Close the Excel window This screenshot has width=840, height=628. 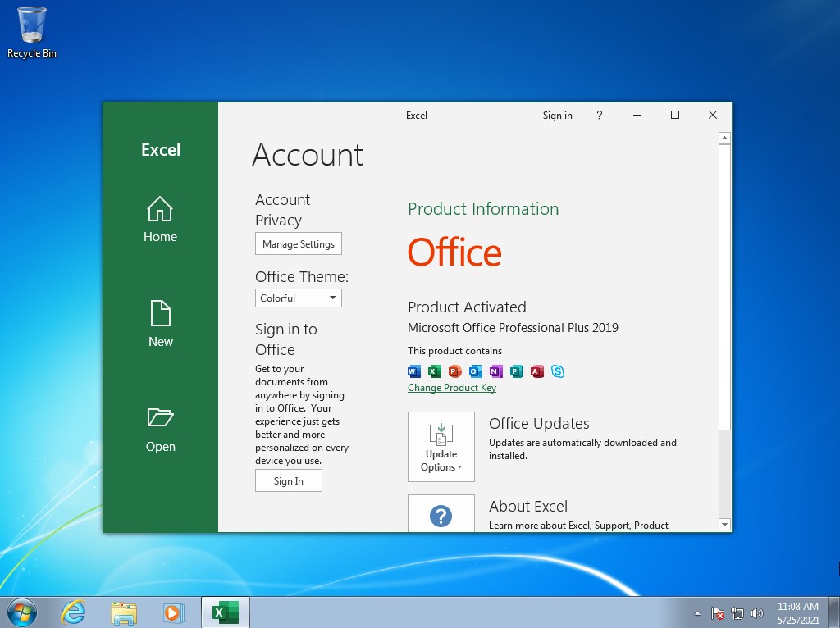(x=713, y=115)
